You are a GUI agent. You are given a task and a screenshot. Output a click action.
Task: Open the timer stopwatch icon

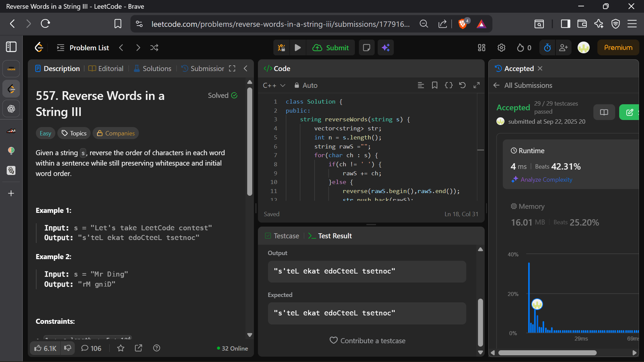(547, 48)
